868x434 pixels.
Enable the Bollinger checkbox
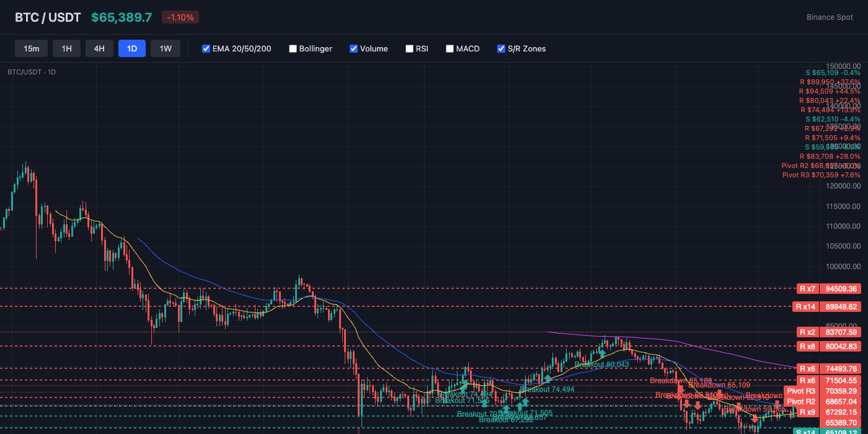tap(293, 48)
